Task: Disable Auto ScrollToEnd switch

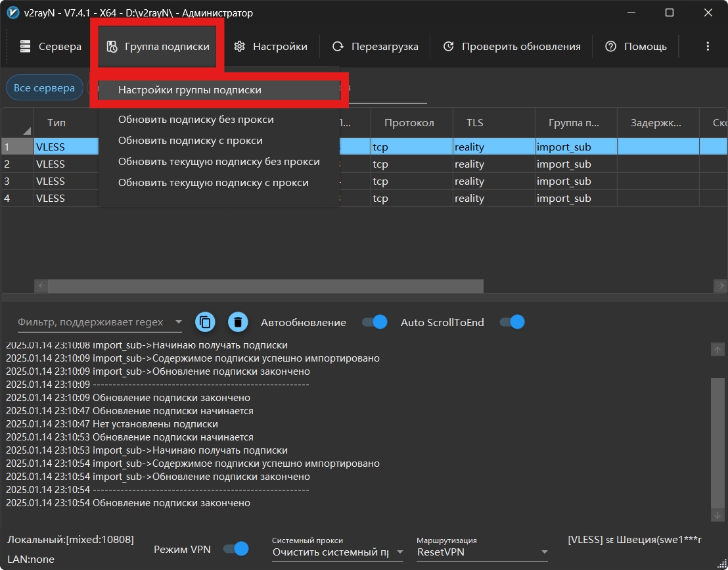Action: pyautogui.click(x=512, y=322)
